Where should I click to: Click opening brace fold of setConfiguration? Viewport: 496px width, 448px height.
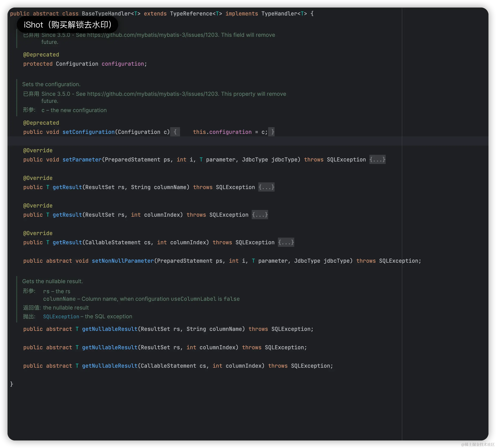pos(175,132)
